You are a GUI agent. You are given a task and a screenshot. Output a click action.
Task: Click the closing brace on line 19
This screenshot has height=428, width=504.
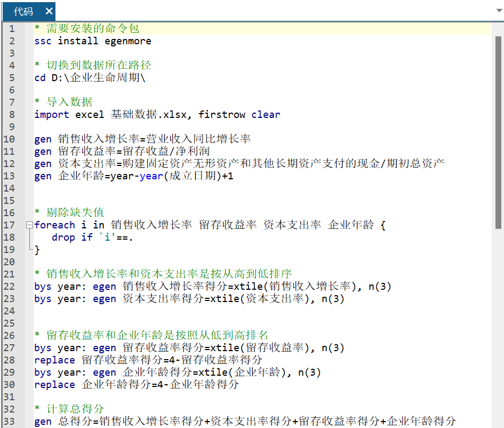coord(37,250)
